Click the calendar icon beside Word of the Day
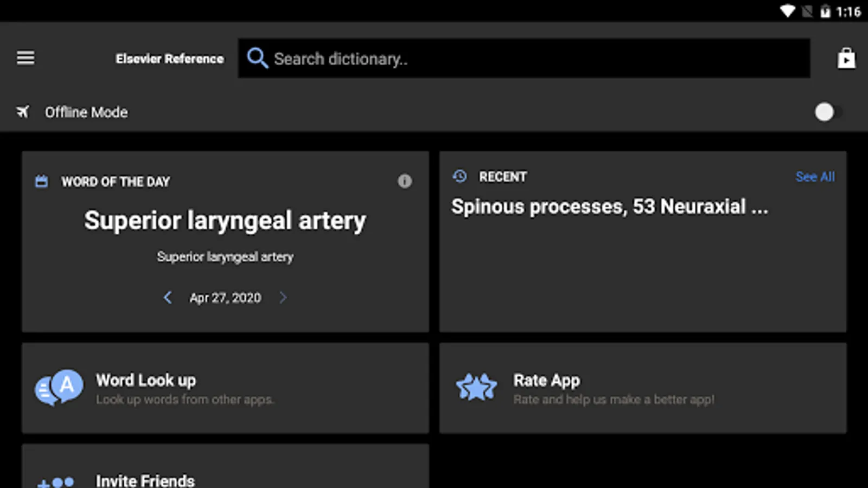The height and width of the screenshot is (488, 868). (x=41, y=181)
